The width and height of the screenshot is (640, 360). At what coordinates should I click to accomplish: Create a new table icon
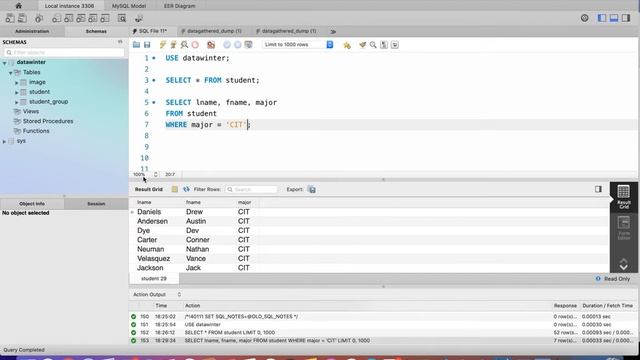pyautogui.click(x=69, y=18)
